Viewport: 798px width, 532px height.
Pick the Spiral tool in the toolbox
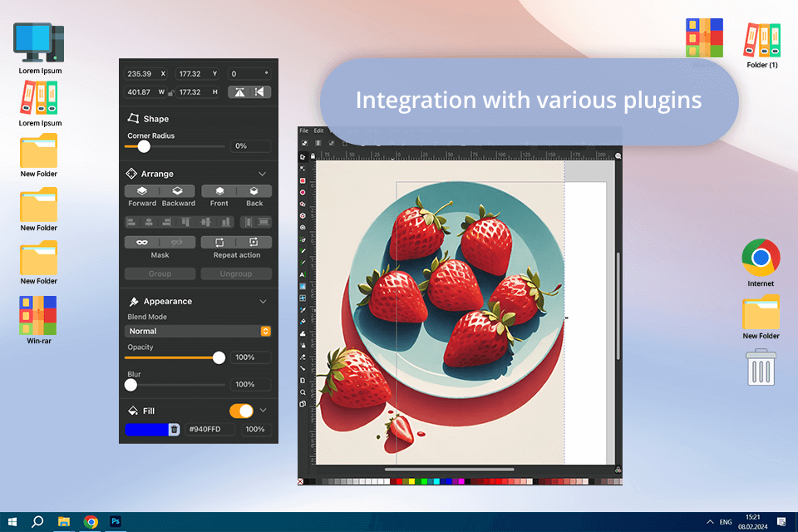click(303, 228)
